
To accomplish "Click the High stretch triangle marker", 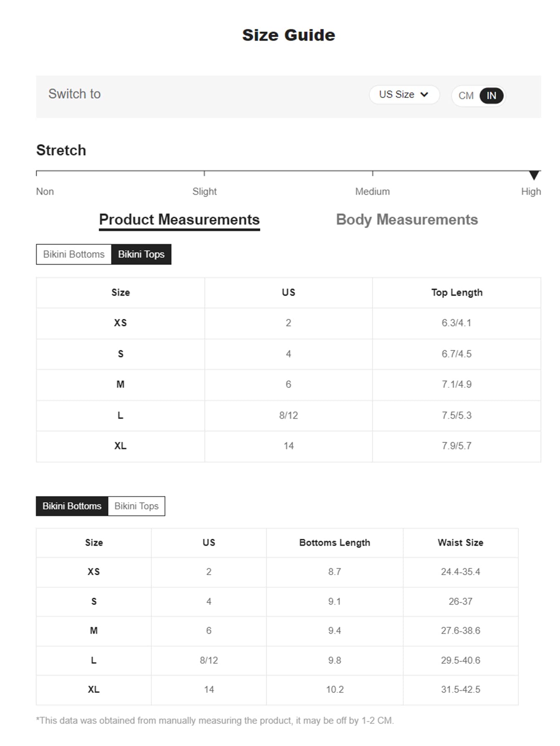I will click(x=534, y=175).
